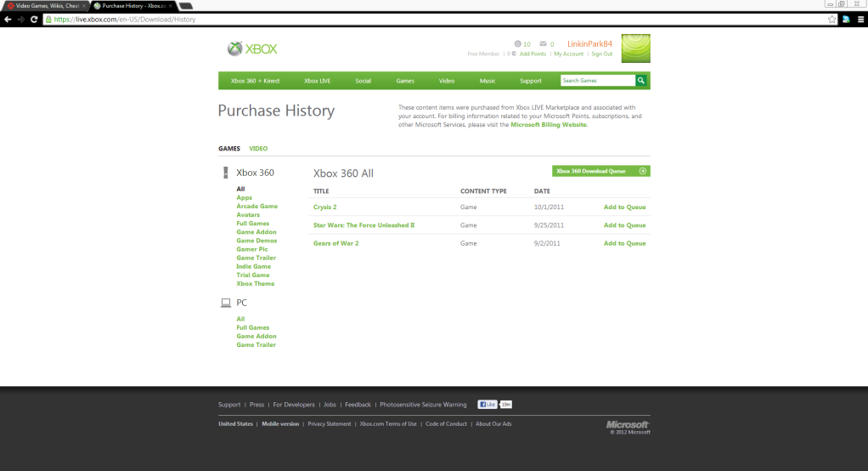This screenshot has width=868, height=471.
Task: Filter Xbox 360 by Apps
Action: click(x=244, y=198)
